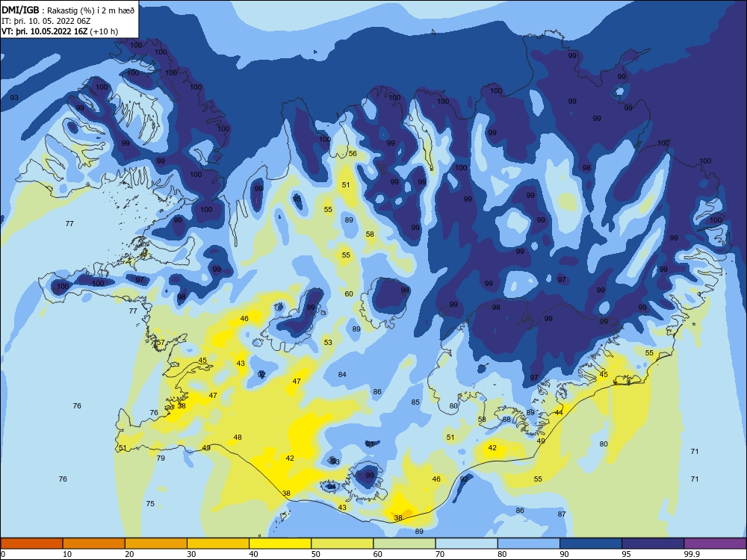747x560 pixels.
Task: Click the offshore humidity value '75'
Action: point(150,503)
